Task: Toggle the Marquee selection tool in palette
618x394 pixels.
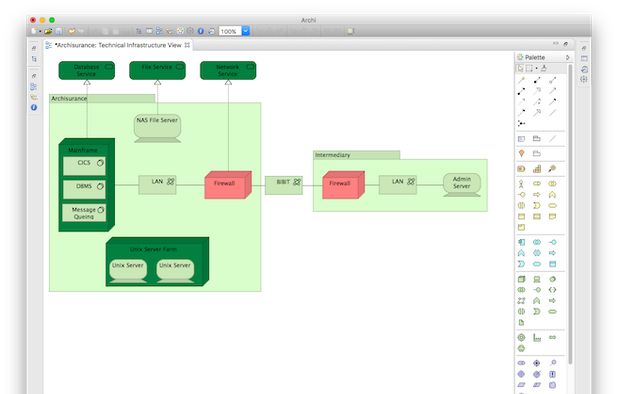Action: [529, 68]
